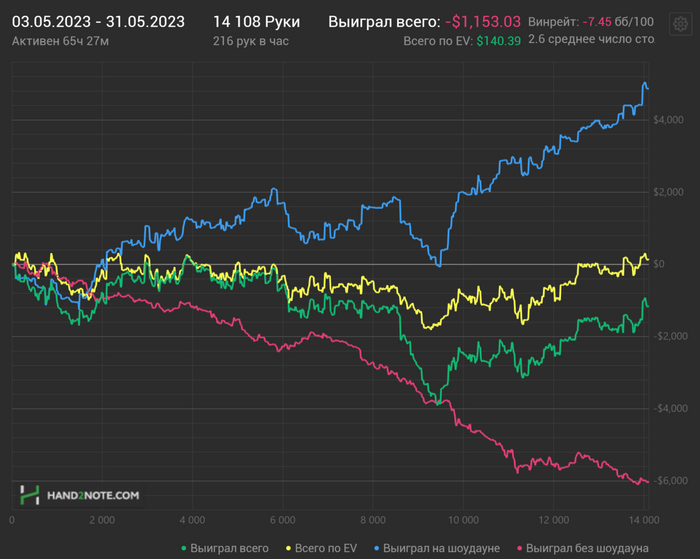Click the 4 000 x-axis label
The image size is (700, 559).
tap(192, 520)
